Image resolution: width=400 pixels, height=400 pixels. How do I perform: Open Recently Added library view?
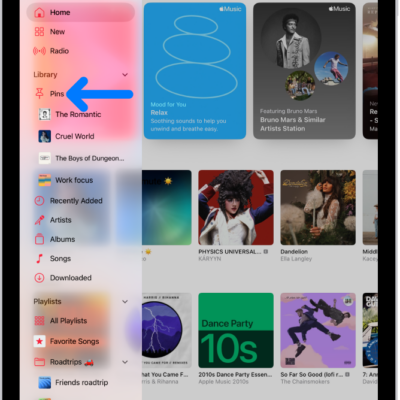click(76, 201)
